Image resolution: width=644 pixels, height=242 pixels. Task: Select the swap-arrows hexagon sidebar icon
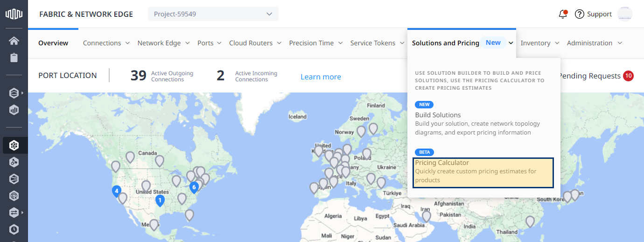[x=14, y=213]
